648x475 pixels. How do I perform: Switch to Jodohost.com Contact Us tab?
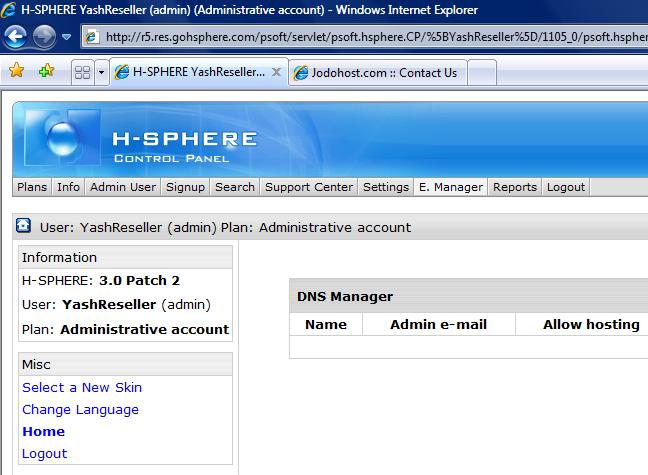click(x=378, y=73)
